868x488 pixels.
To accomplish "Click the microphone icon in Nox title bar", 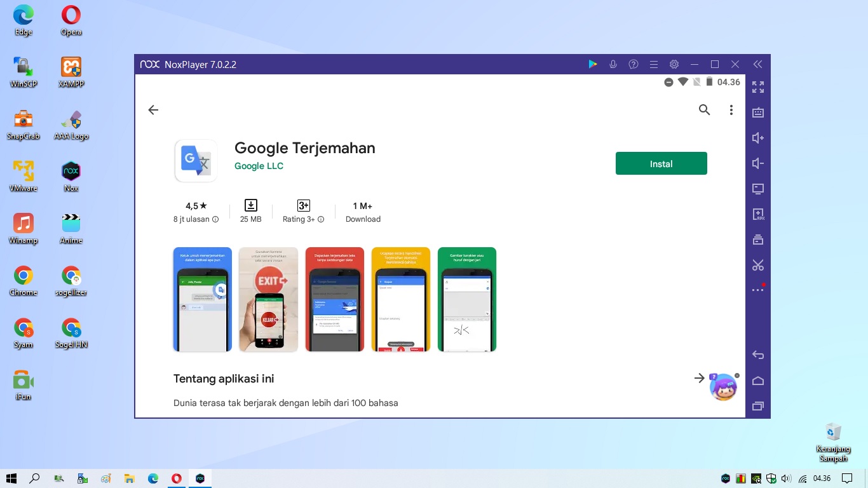I will click(x=613, y=64).
